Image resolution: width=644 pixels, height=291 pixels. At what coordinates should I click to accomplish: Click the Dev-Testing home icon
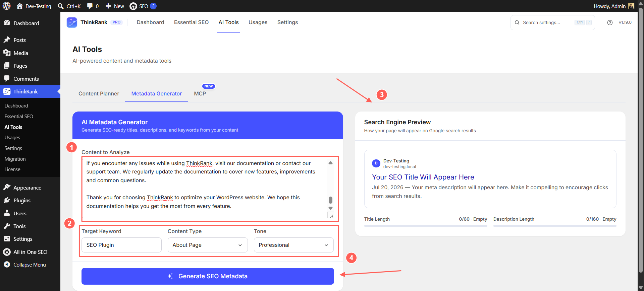tap(20, 6)
